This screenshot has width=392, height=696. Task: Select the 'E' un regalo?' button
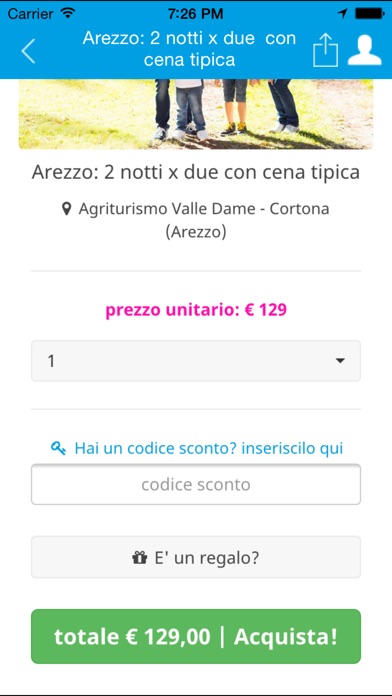tap(196, 557)
